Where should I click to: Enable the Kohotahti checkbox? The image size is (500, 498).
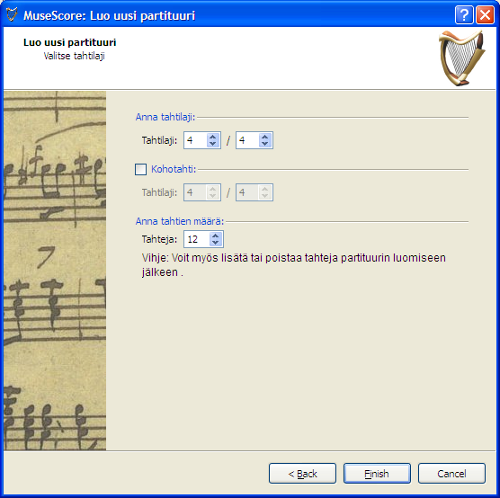pos(141,169)
